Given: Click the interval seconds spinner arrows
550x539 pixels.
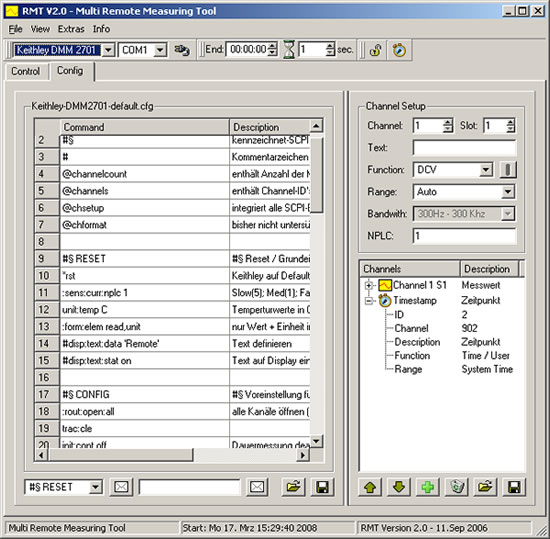Looking at the screenshot, I should (x=330, y=50).
